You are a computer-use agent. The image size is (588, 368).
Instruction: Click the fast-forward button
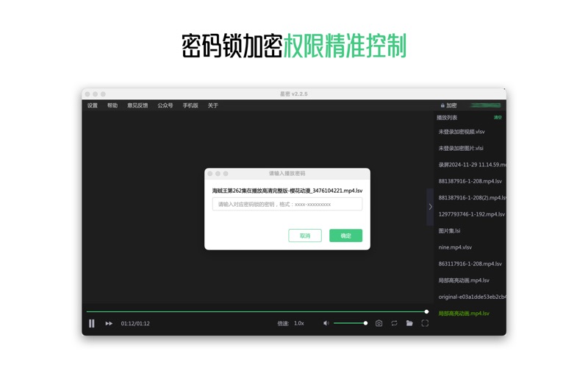click(x=109, y=323)
